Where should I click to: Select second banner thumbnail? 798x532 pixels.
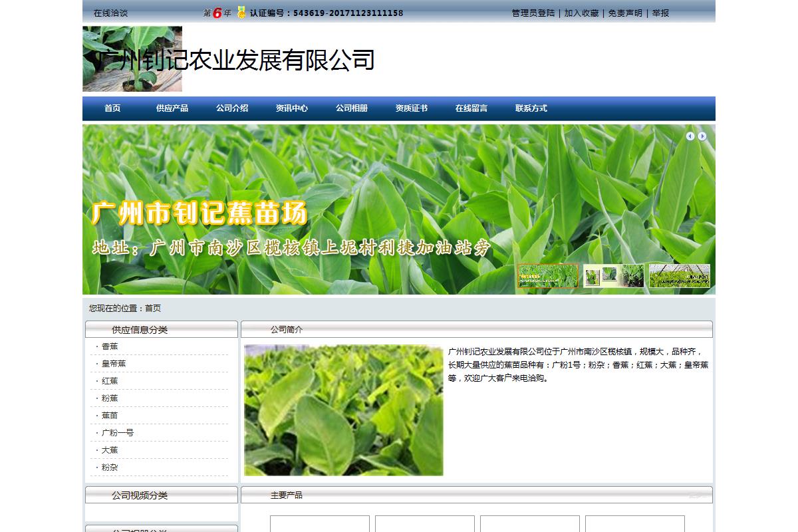tap(614, 276)
